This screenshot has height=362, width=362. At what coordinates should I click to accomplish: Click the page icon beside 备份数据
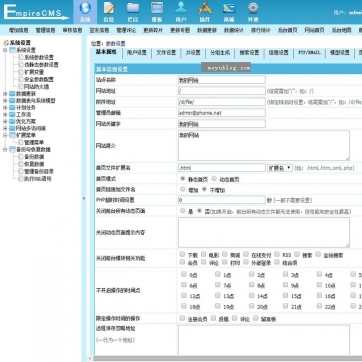[x=21, y=157]
